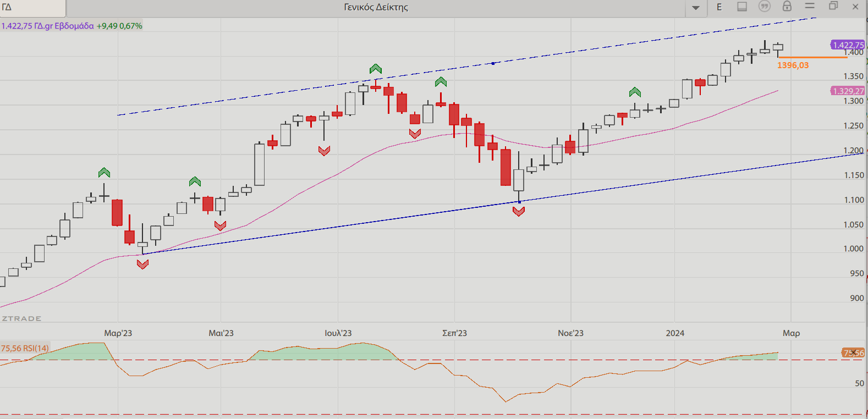Select the solid blue lower trendline
Viewport: 868px width, 419px height.
coord(502,204)
